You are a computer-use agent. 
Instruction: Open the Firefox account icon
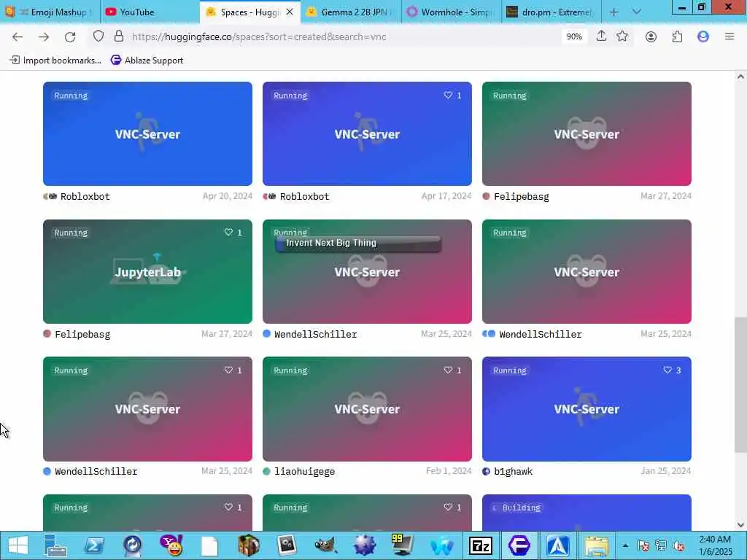(651, 36)
